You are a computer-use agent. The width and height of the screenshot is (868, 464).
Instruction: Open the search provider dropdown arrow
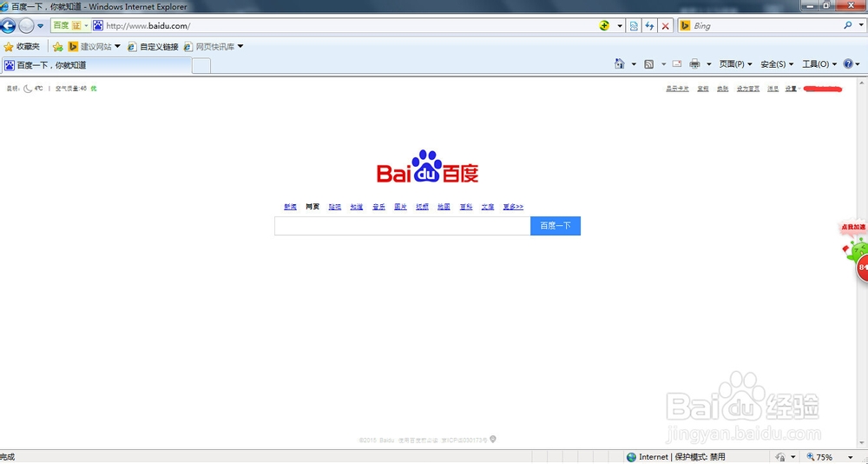pyautogui.click(x=859, y=26)
